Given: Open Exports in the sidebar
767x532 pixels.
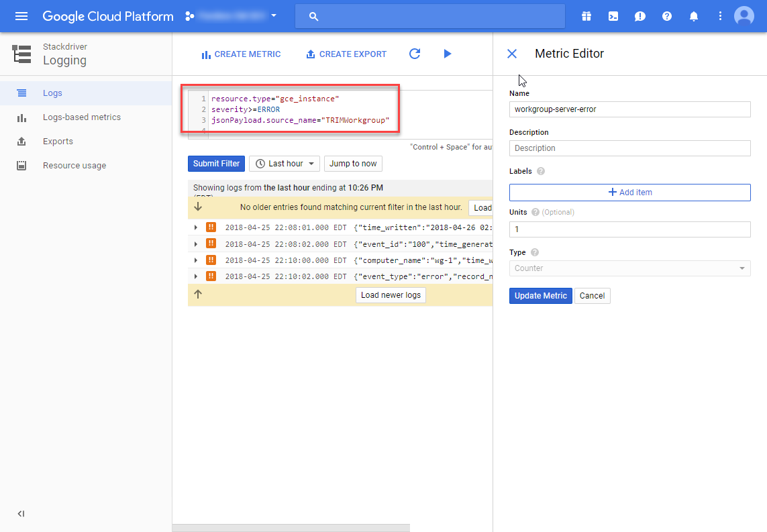Looking at the screenshot, I should coord(86,142).
